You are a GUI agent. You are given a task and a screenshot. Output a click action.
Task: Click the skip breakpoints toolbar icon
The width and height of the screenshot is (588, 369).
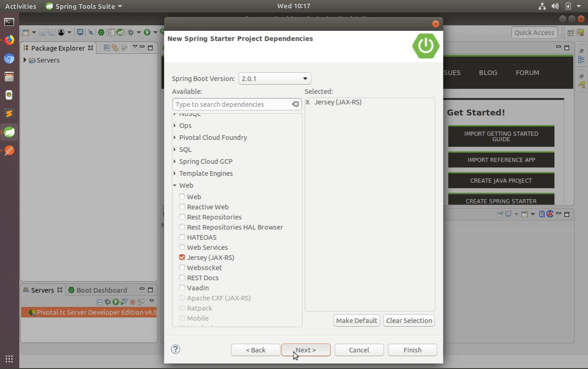point(91,32)
